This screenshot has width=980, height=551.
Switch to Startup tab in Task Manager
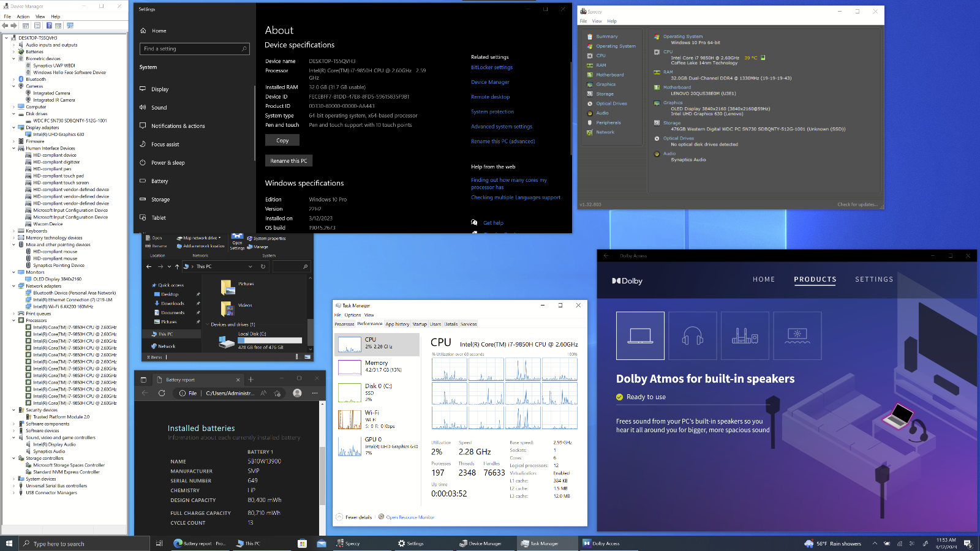420,324
